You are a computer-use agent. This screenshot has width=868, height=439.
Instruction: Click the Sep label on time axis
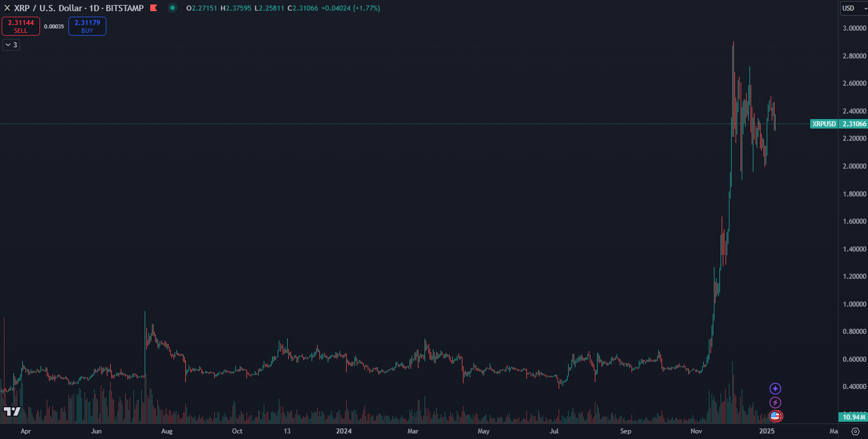(626, 431)
